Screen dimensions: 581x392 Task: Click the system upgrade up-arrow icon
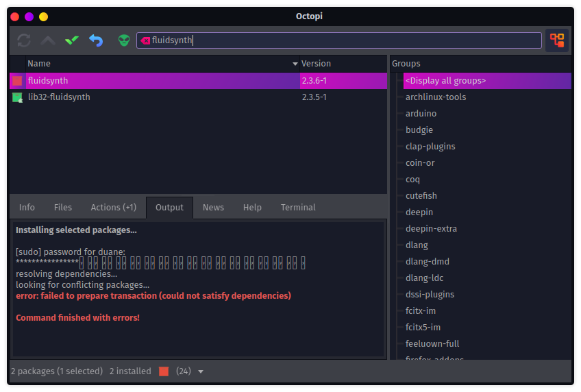click(48, 40)
